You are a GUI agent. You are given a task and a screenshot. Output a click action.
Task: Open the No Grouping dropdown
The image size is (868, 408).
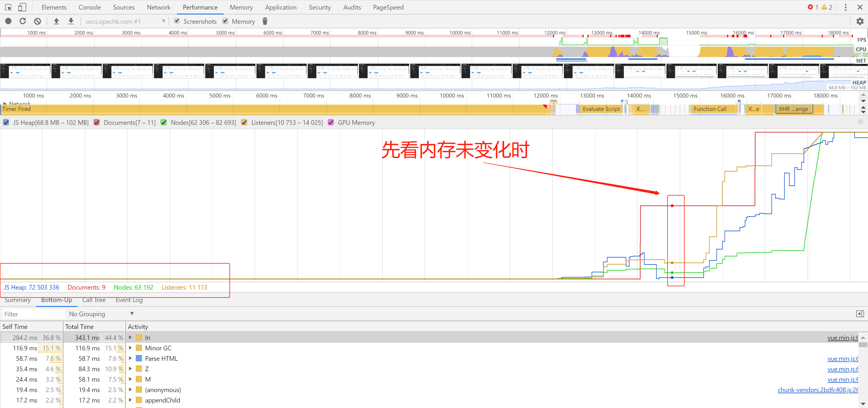pos(101,314)
